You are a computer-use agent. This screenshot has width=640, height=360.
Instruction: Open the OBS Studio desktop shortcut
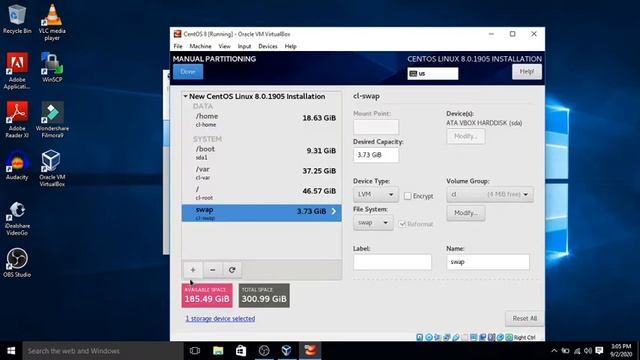point(17,263)
